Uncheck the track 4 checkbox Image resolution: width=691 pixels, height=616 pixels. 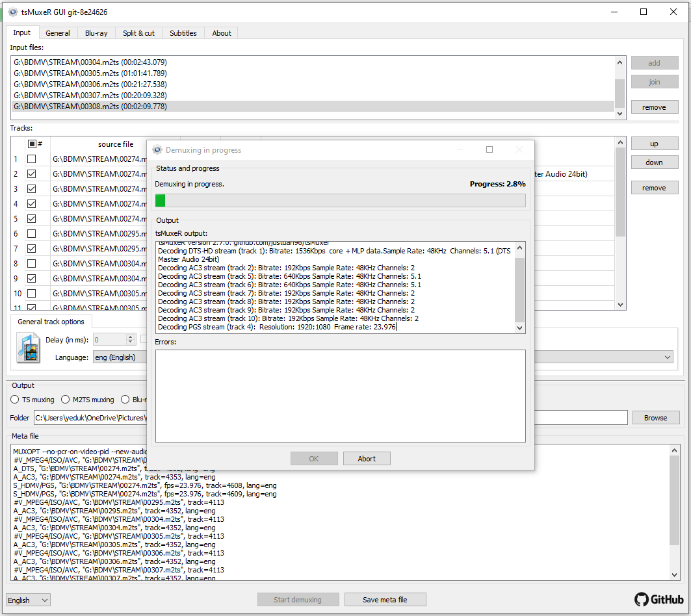tap(32, 203)
